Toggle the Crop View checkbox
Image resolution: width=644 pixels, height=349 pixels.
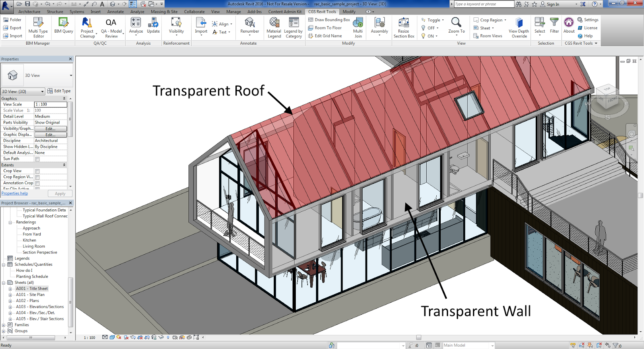tap(37, 171)
